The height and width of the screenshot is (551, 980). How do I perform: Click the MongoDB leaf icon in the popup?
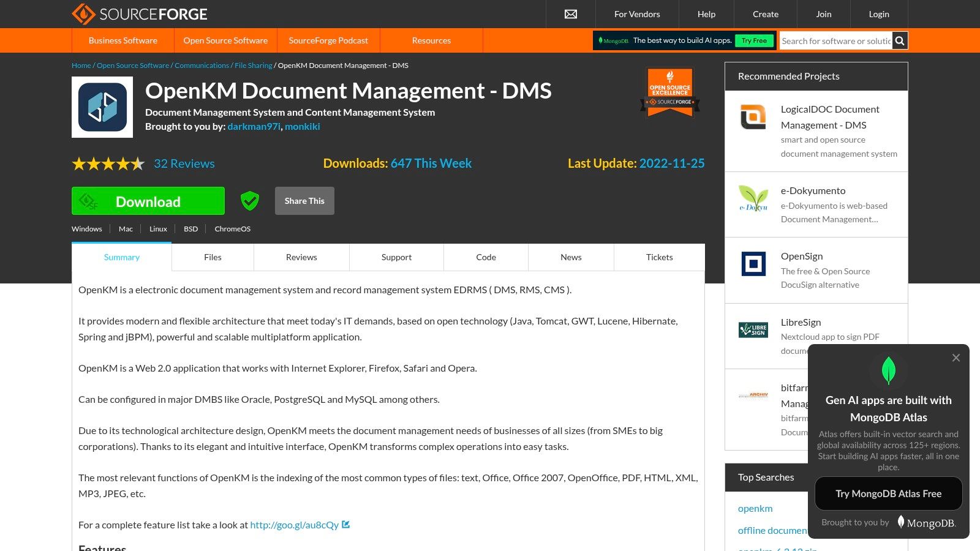[x=888, y=371]
